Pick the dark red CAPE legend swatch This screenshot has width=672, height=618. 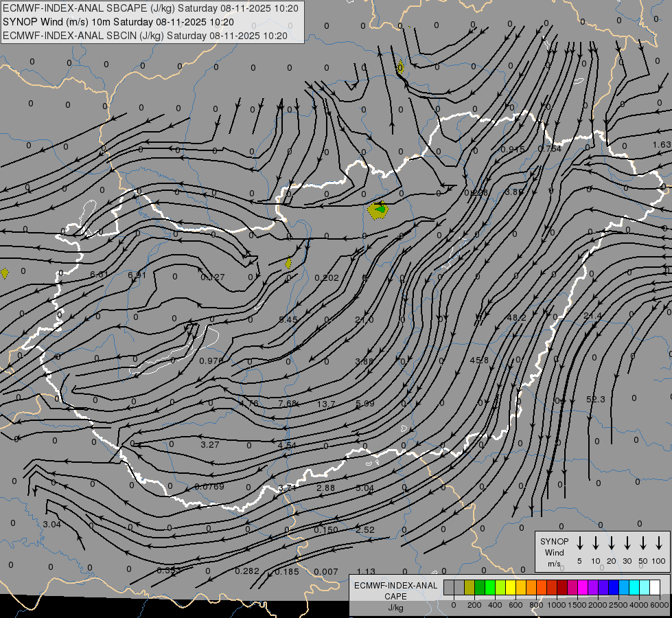(562, 588)
